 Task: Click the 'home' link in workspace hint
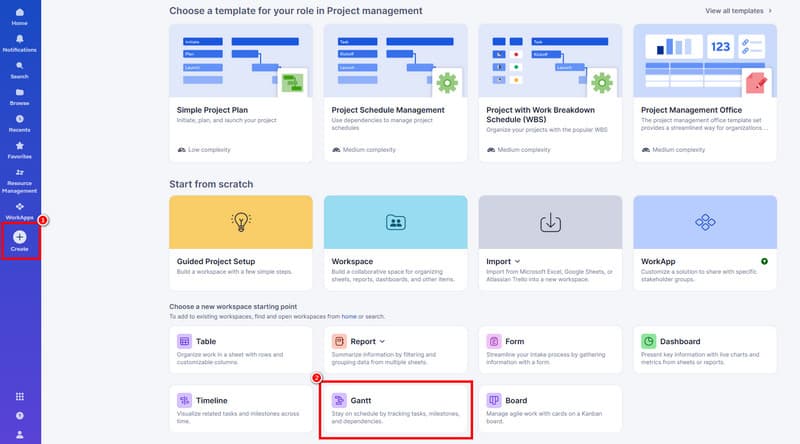(349, 316)
